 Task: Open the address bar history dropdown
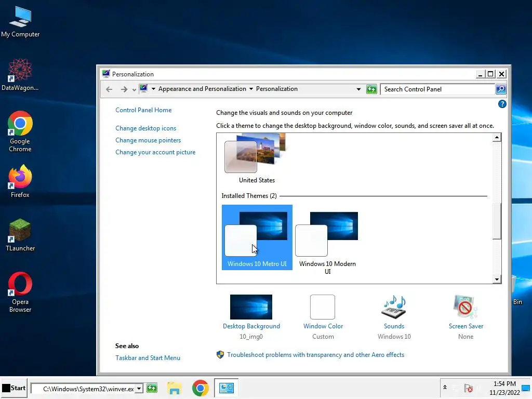(358, 89)
